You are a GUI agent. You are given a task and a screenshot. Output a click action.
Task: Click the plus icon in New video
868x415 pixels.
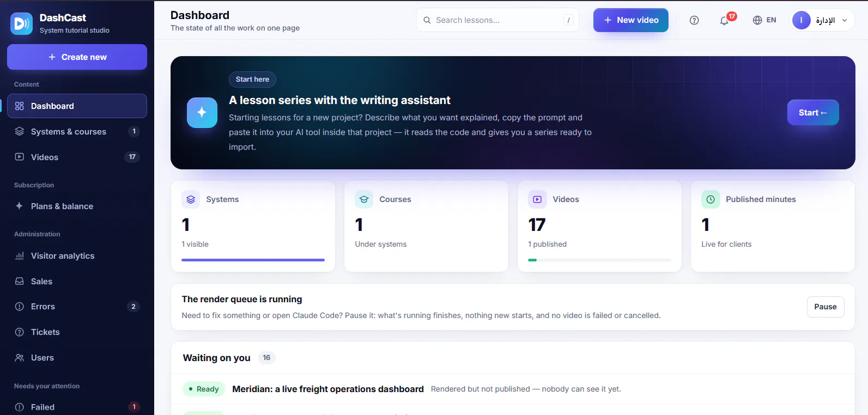pyautogui.click(x=608, y=20)
